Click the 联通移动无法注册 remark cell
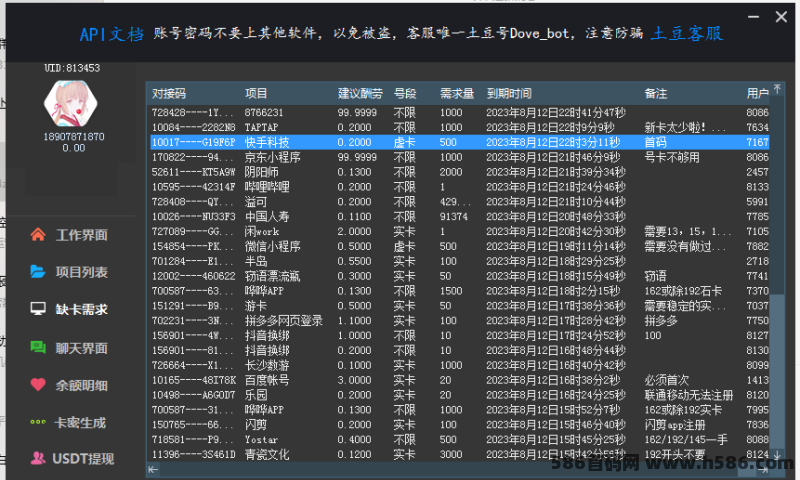 (x=688, y=395)
